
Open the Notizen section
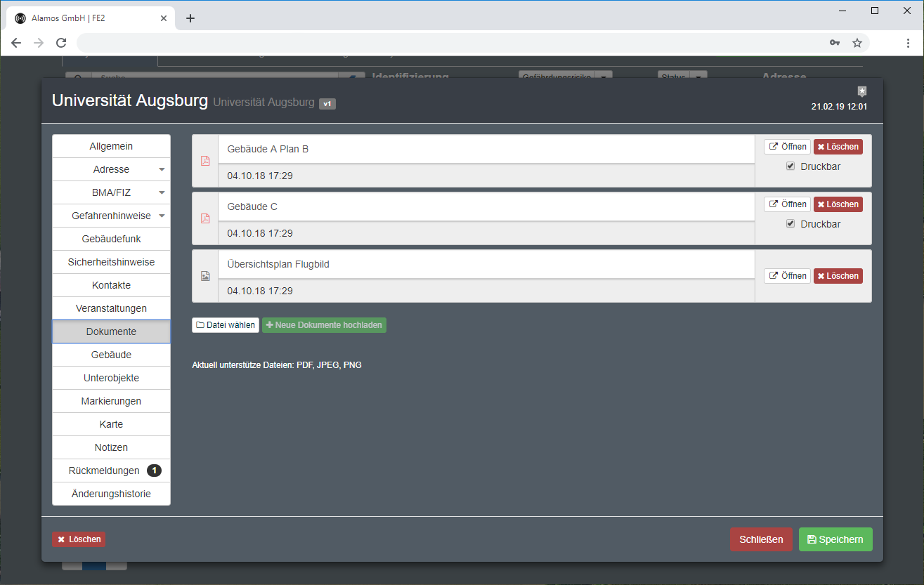click(111, 447)
